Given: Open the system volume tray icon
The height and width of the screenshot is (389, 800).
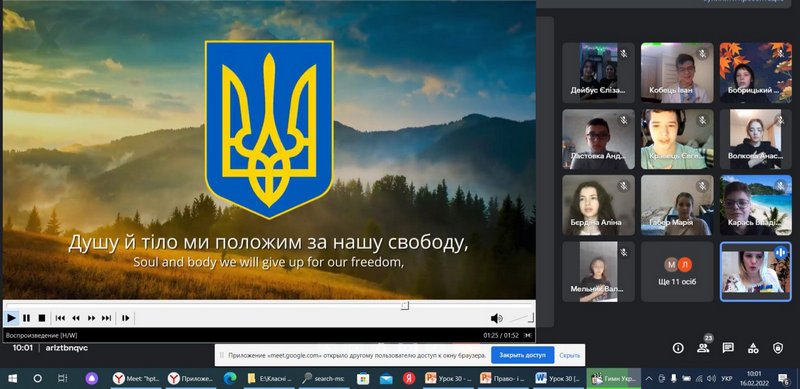Looking at the screenshot, I should point(711,378).
